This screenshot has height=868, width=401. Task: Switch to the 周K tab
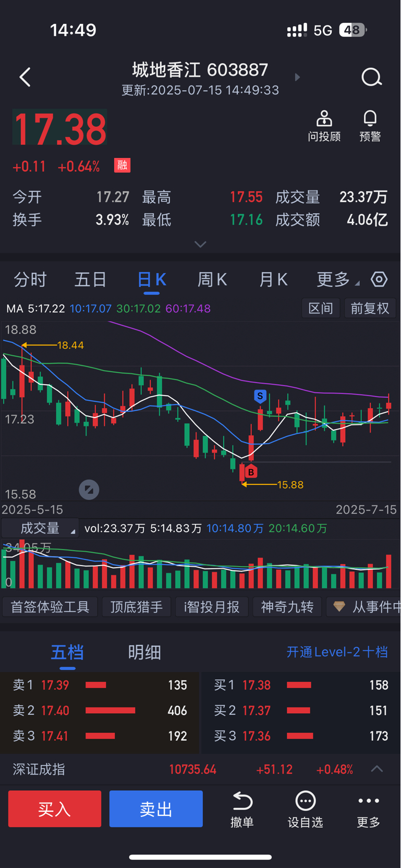[x=212, y=279]
